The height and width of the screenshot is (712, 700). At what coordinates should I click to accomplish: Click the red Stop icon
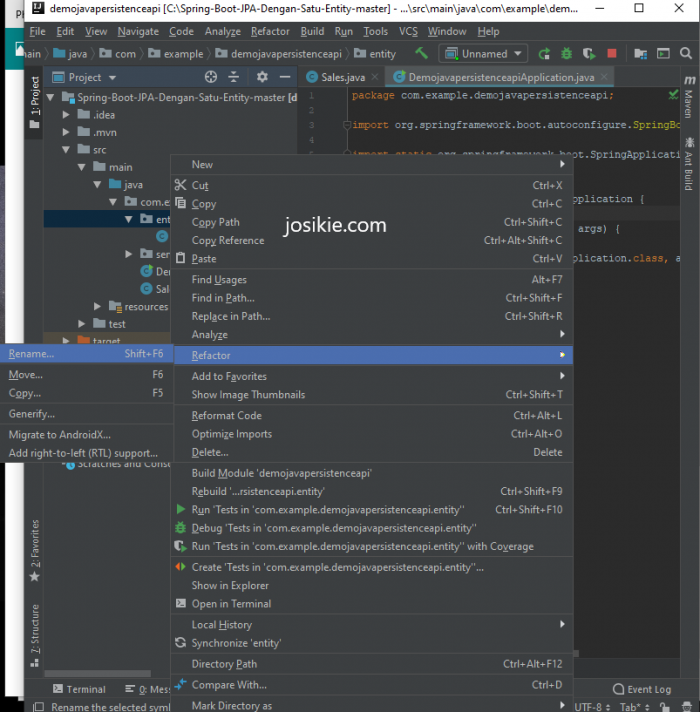coord(611,54)
